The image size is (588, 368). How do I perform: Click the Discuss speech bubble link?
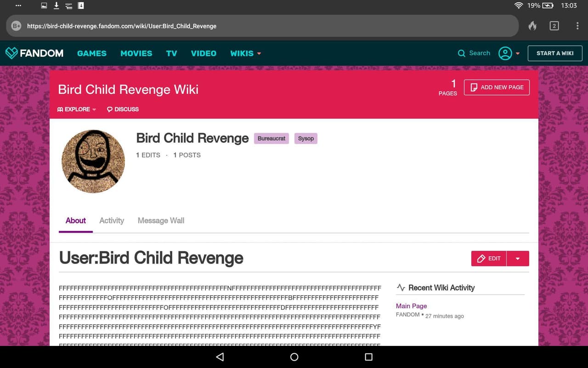[x=123, y=109]
